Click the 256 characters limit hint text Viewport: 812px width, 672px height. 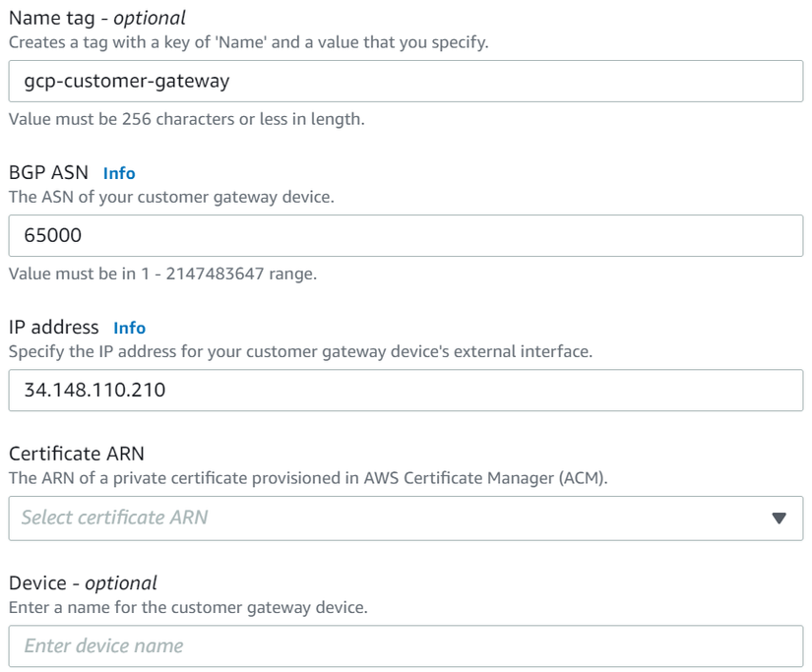(186, 119)
